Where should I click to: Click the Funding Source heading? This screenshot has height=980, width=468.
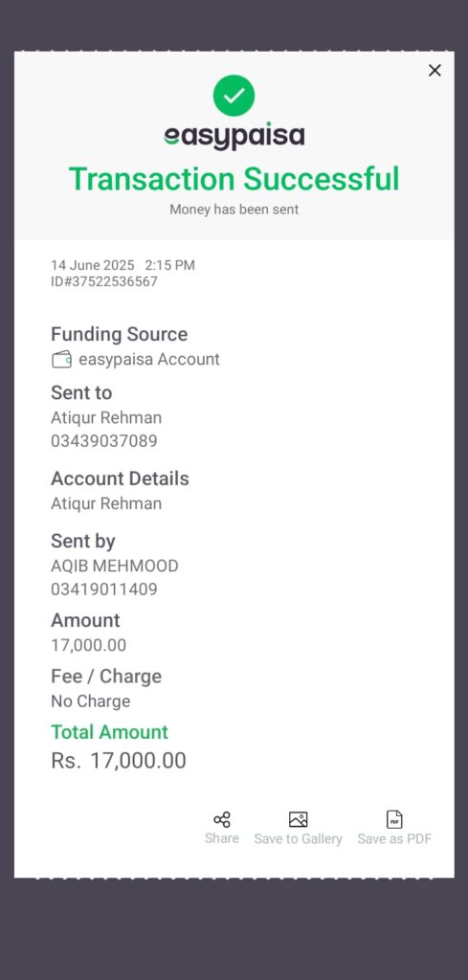(x=120, y=334)
